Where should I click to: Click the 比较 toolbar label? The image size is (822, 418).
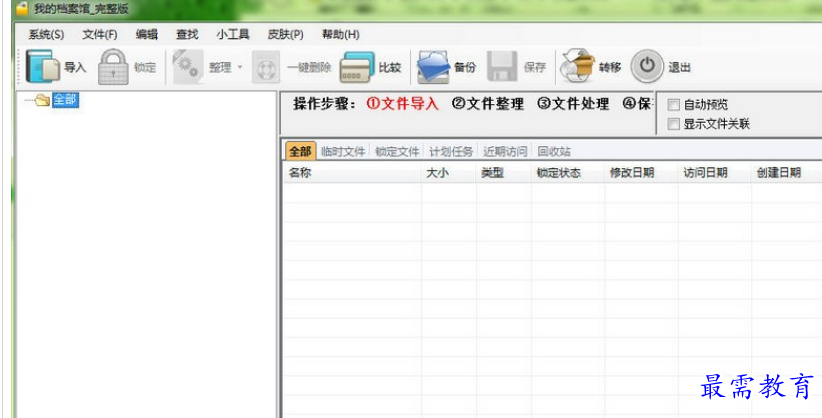pyautogui.click(x=390, y=67)
